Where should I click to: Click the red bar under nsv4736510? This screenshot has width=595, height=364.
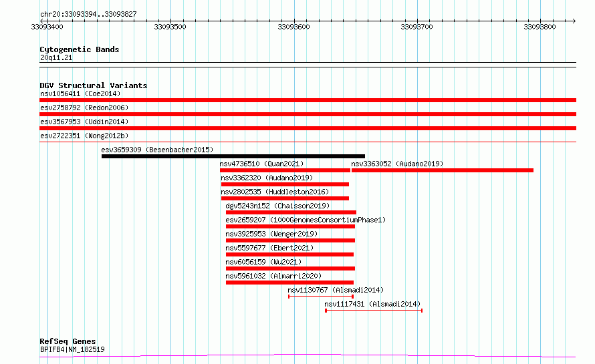coord(285,170)
